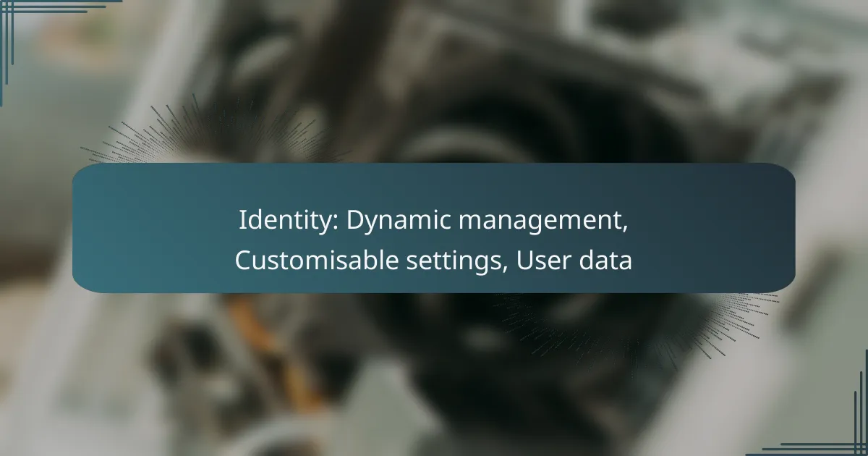This screenshot has height=456, width=868.
Task: Click the small square in the bottom-right ornament
Action: tap(858, 446)
